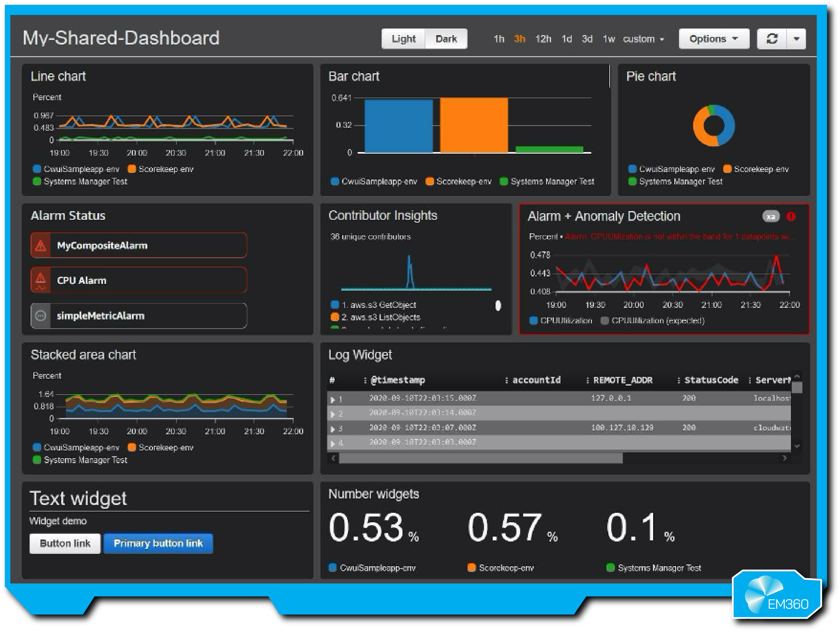Click the Primary button link

(158, 544)
